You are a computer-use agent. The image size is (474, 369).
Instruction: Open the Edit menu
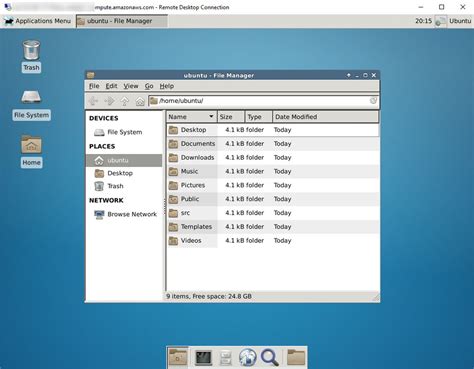tap(111, 86)
